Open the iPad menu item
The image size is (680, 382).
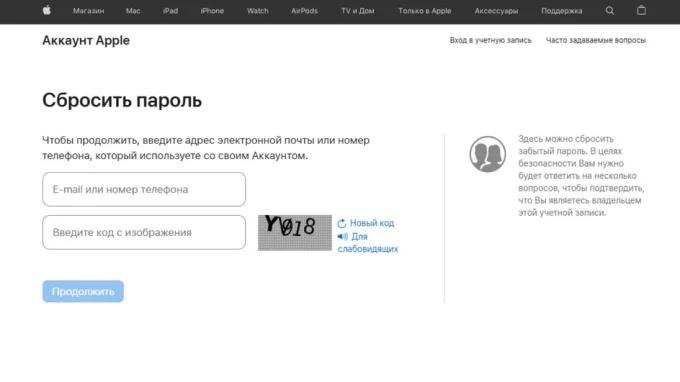pyautogui.click(x=170, y=11)
